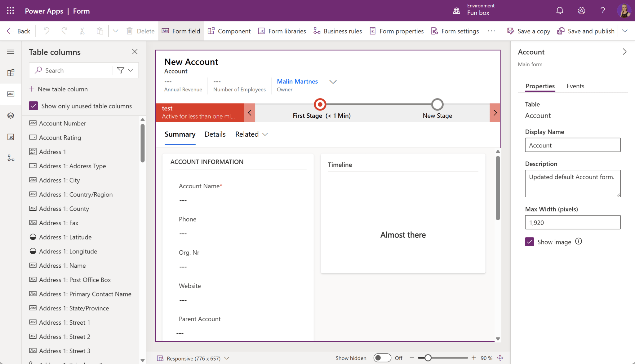
Task: Close the Table columns pane
Action: [x=135, y=52]
